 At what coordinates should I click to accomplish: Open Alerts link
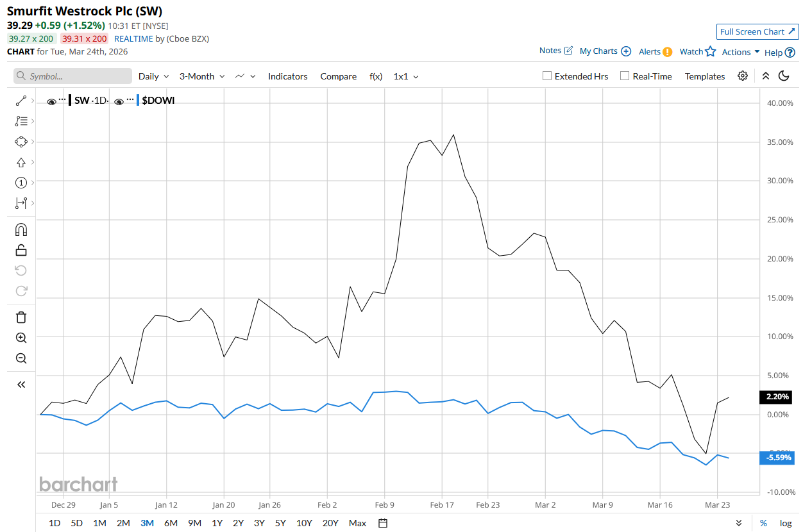coord(655,51)
